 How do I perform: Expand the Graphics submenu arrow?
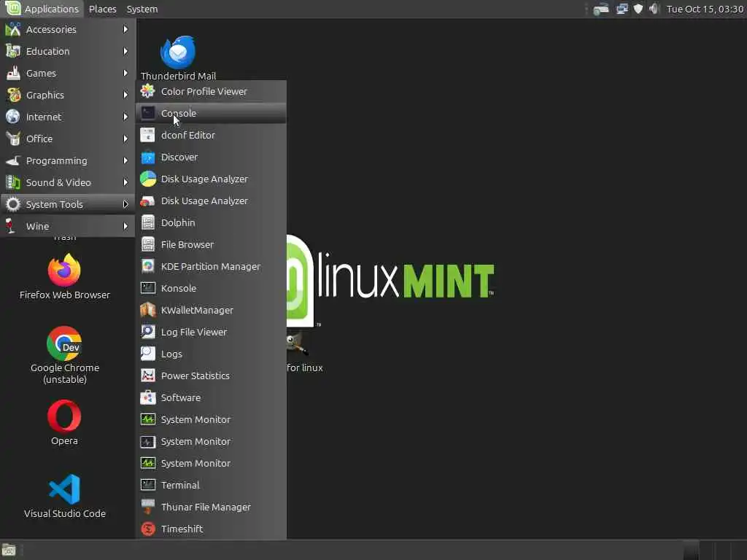(x=125, y=95)
